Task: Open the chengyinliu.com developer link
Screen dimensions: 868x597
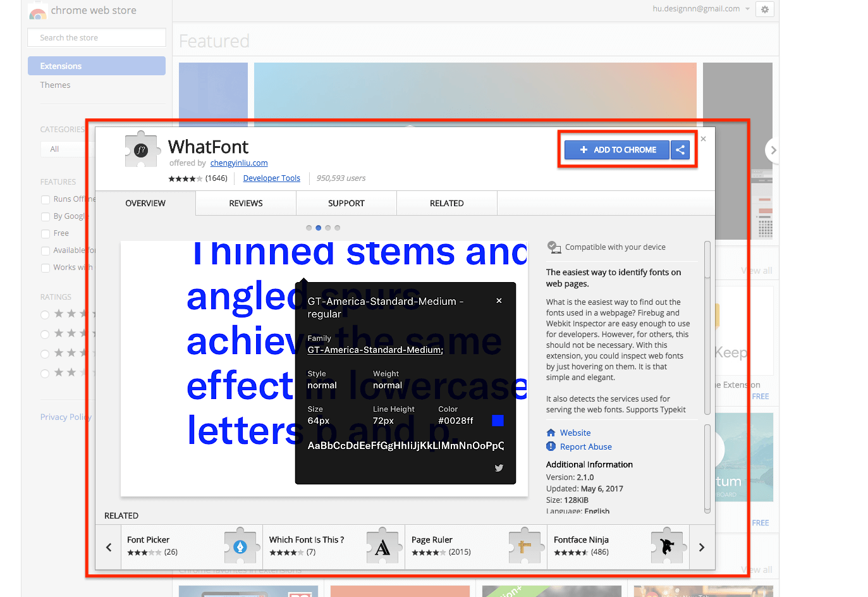Action: tap(239, 163)
